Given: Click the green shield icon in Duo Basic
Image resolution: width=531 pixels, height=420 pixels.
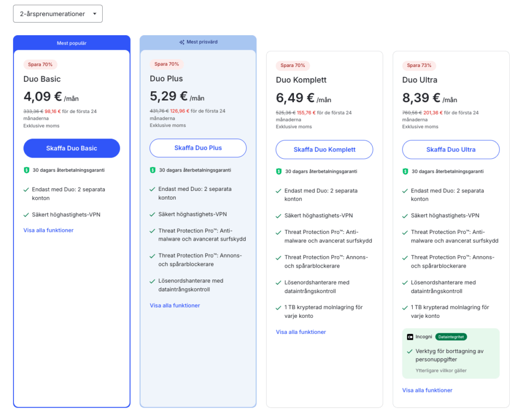Looking at the screenshot, I should click(x=26, y=170).
